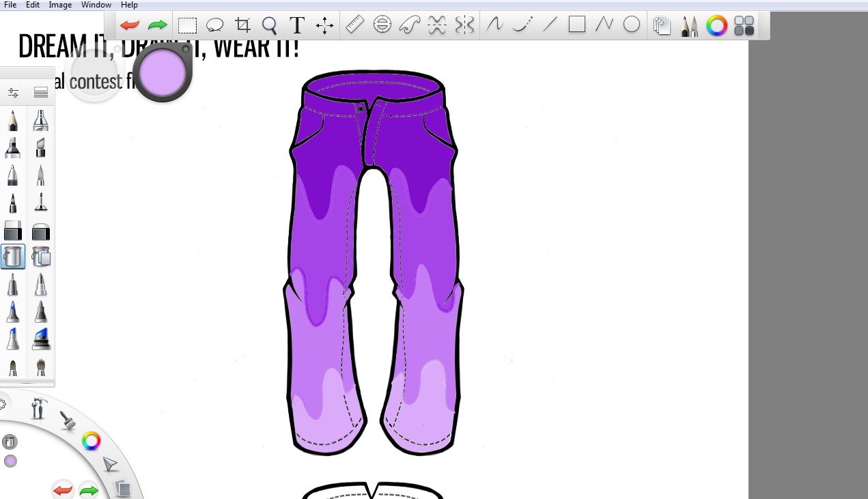The height and width of the screenshot is (499, 868).
Task: Toggle the Lagoon UI display icon
Action: (x=744, y=27)
